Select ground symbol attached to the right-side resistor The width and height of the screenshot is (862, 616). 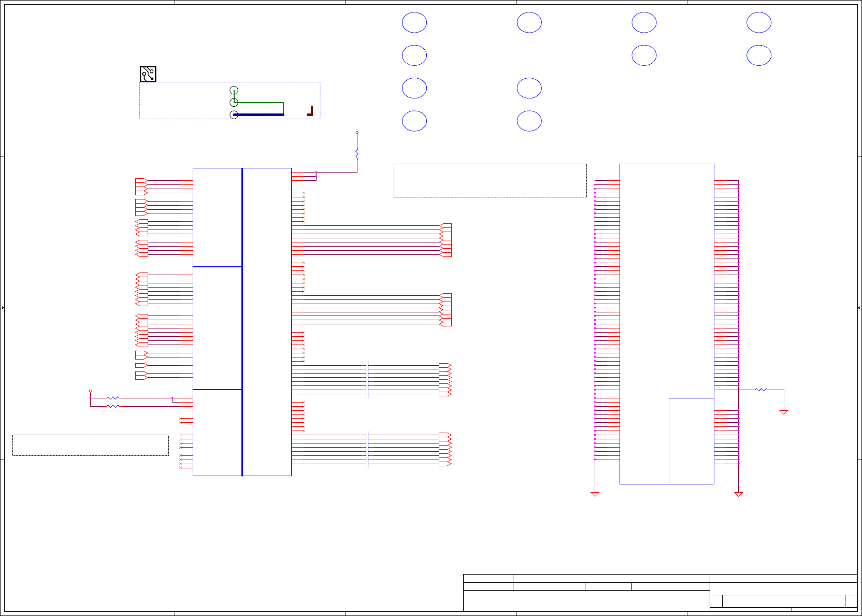[x=784, y=412]
